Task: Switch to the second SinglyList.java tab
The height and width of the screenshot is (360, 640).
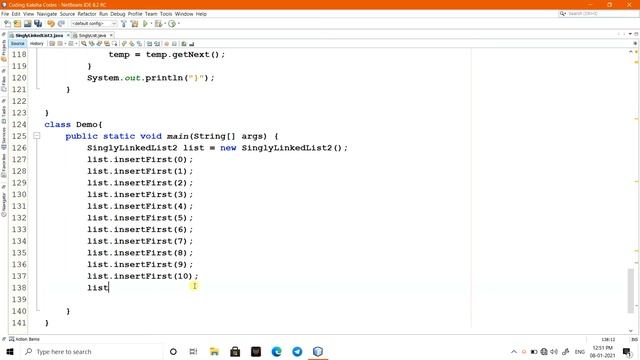Action: [92, 36]
